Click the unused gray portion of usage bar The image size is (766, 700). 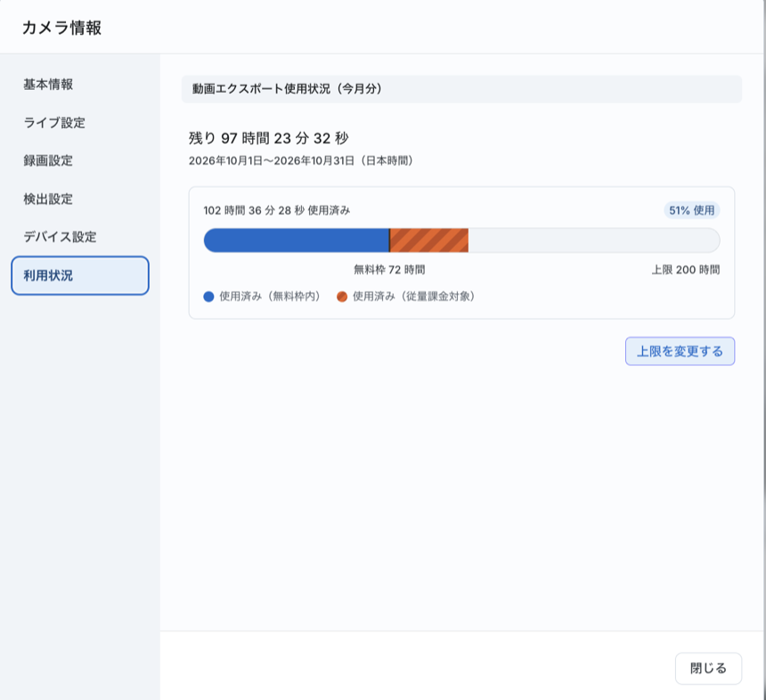[594, 240]
